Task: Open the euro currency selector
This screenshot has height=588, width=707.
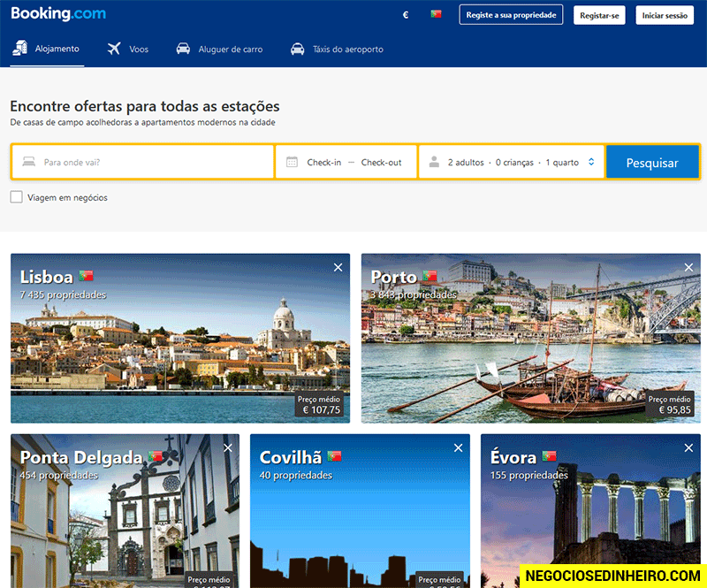Action: point(406,15)
